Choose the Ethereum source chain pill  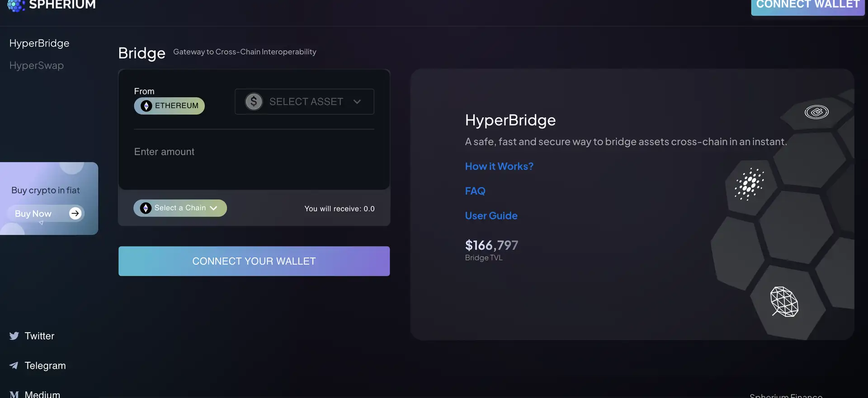tap(170, 106)
